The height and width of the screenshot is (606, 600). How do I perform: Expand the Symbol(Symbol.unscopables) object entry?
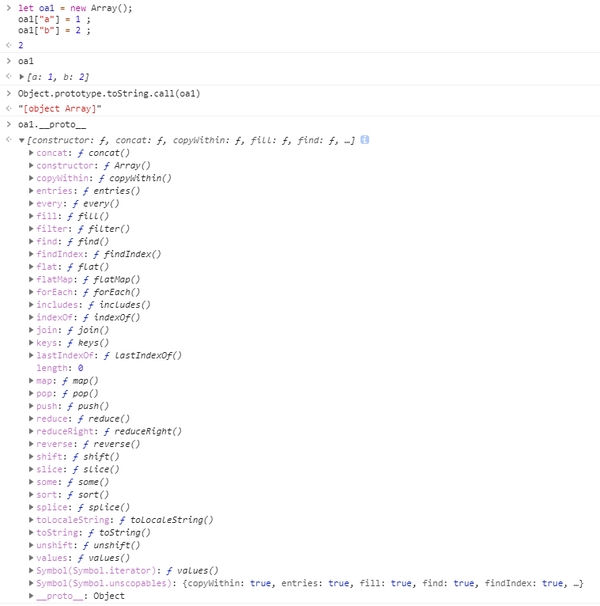(31, 583)
